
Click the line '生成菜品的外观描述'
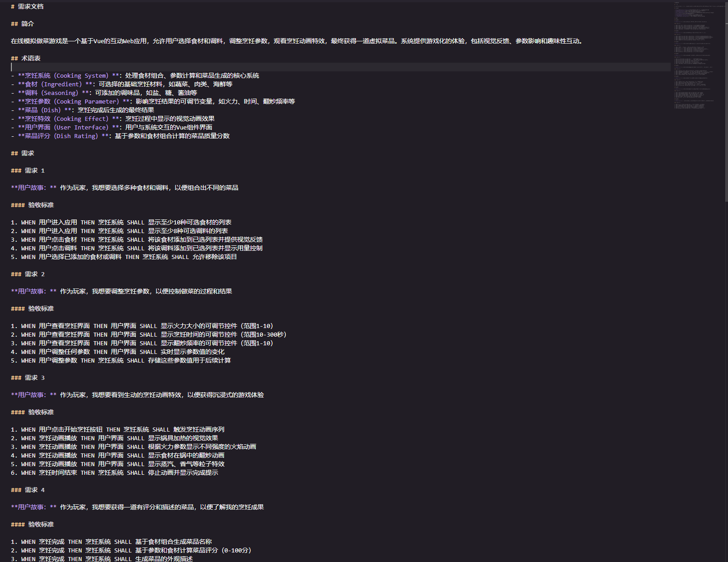pyautogui.click(x=102, y=559)
